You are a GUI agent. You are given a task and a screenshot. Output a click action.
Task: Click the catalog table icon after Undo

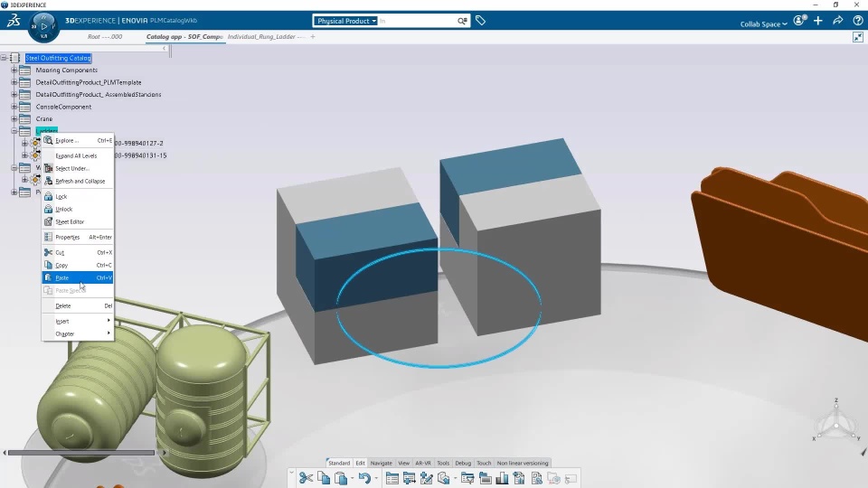(392, 478)
